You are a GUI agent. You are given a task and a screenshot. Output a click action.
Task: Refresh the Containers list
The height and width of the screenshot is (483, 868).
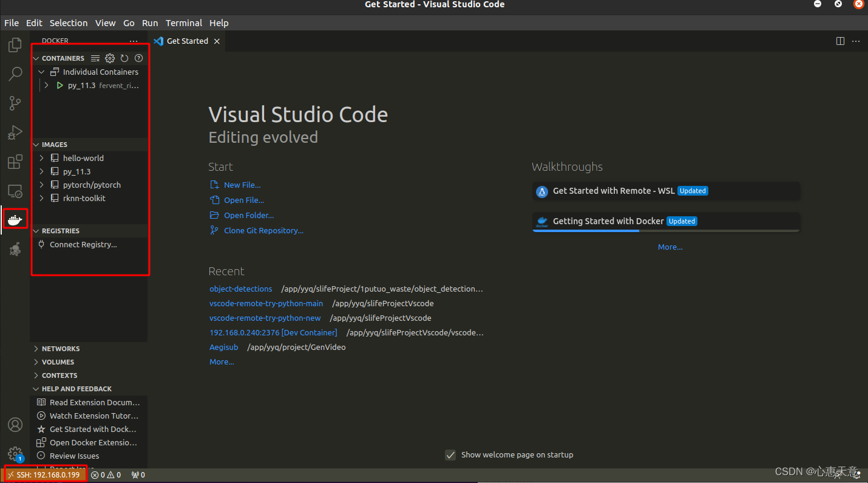coord(124,58)
